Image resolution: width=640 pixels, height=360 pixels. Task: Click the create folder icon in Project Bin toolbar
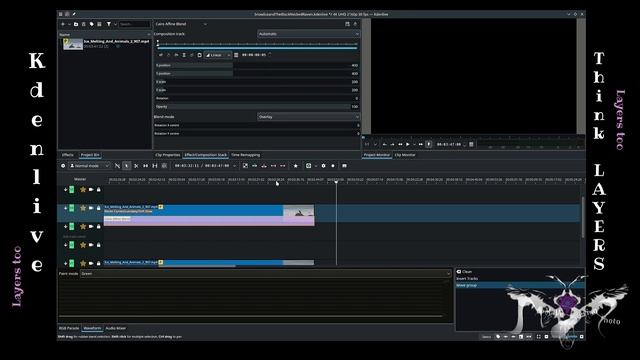(76, 24)
